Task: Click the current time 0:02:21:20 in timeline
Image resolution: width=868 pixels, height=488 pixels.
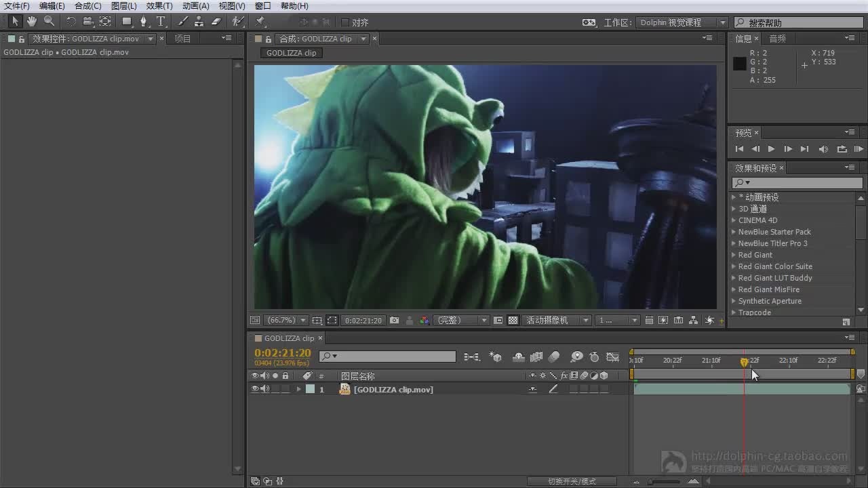Action: (x=283, y=353)
